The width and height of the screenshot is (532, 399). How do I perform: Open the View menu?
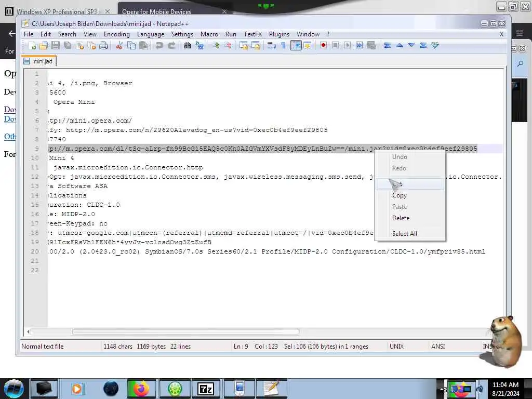[90, 34]
